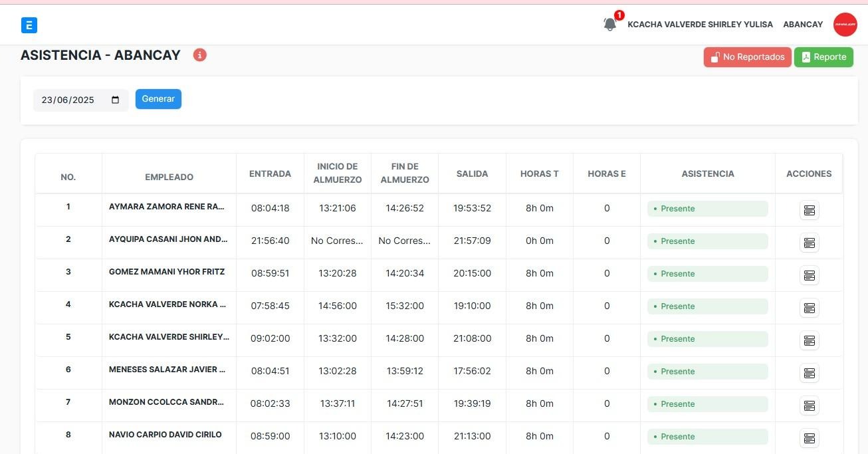
Task: Open actions icon for GOMEZ MAMANI row
Action: click(809, 275)
